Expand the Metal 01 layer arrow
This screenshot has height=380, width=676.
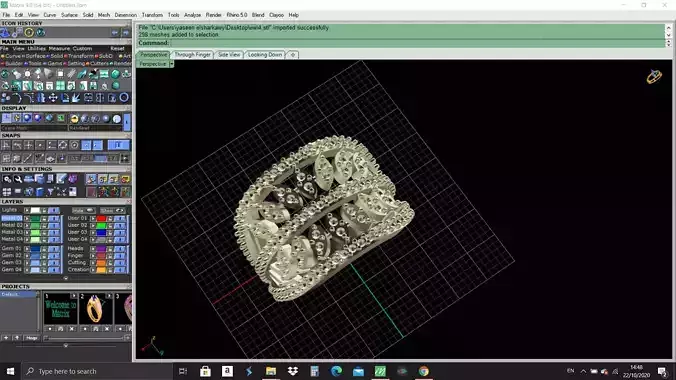point(27,219)
